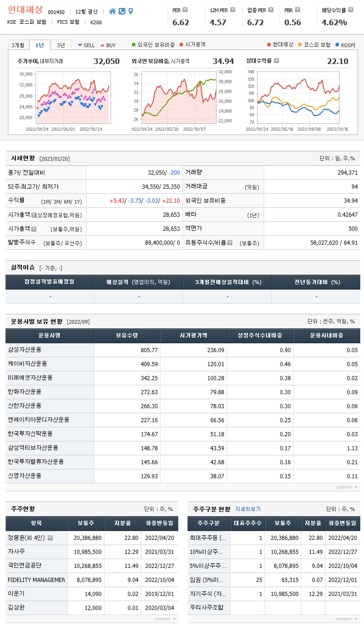Image resolution: width=364 pixels, height=631 pixels.
Task: Click 김상완 shareholder name
Action: [16, 608]
